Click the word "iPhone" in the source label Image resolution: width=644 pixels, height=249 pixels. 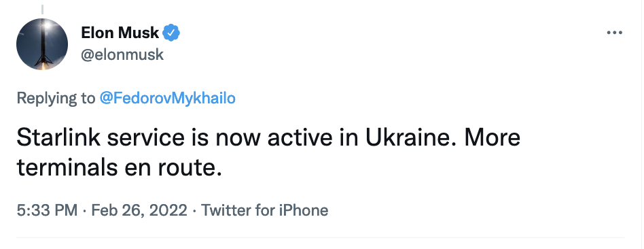[304, 210]
